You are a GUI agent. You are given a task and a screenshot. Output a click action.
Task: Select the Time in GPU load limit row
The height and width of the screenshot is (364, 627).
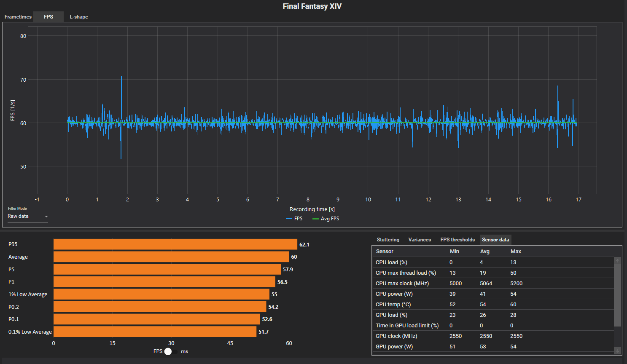[x=493, y=326]
